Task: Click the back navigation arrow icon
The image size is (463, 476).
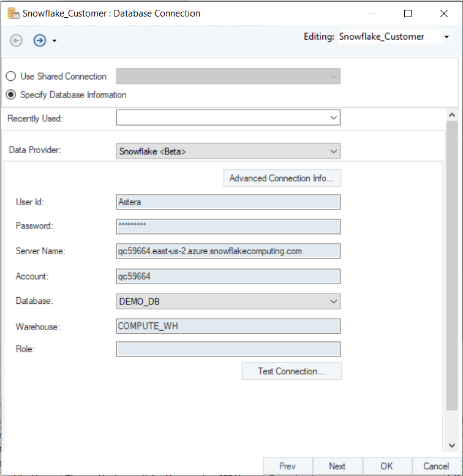Action: (x=17, y=40)
